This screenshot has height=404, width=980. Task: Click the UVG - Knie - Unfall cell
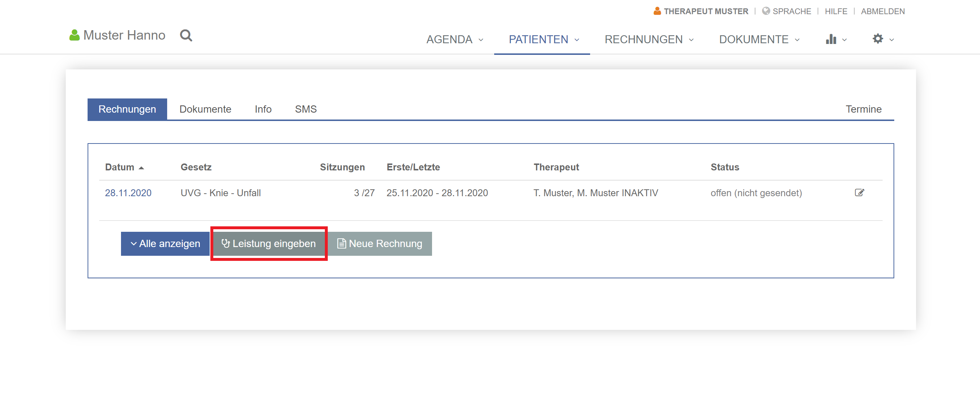[221, 193]
